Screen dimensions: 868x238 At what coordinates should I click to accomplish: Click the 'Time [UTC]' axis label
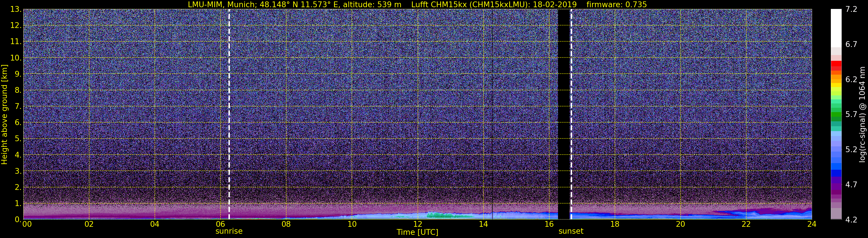(417, 232)
